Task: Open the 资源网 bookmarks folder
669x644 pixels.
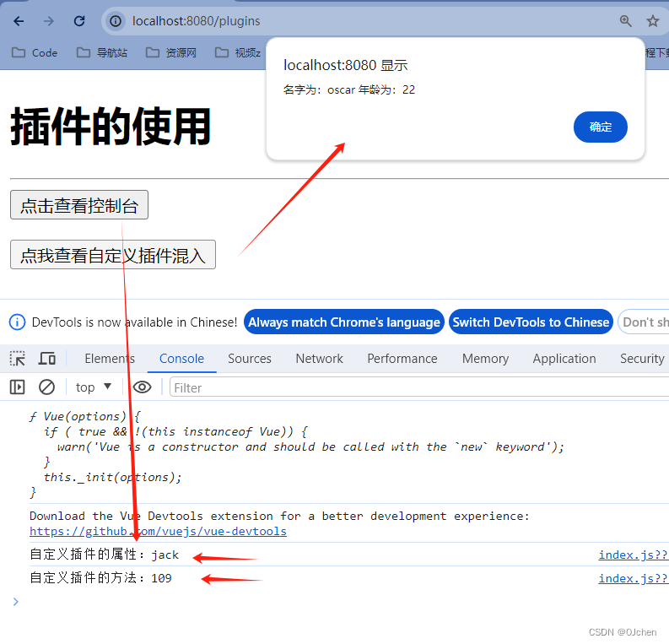Action: click(x=171, y=52)
